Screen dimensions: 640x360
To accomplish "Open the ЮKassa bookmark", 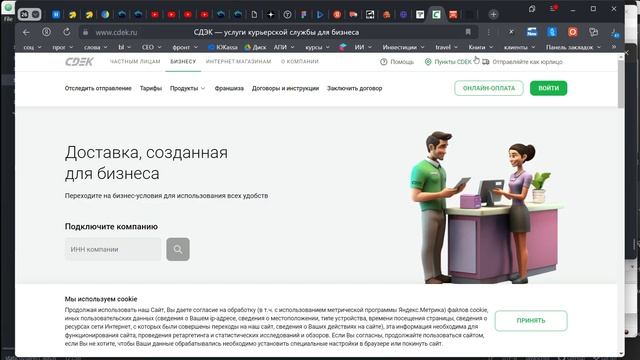I will click(222, 47).
